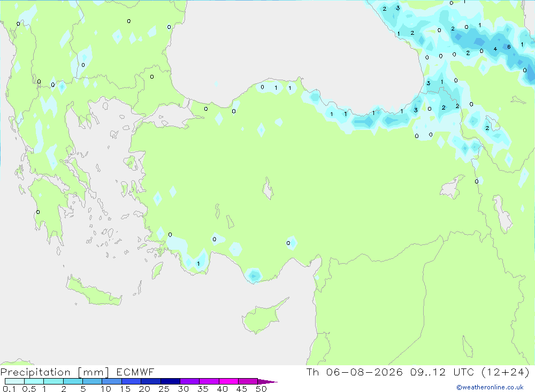Click the 30–35 mm purple legend swatch
This screenshot has height=392, width=535.
tap(190, 381)
